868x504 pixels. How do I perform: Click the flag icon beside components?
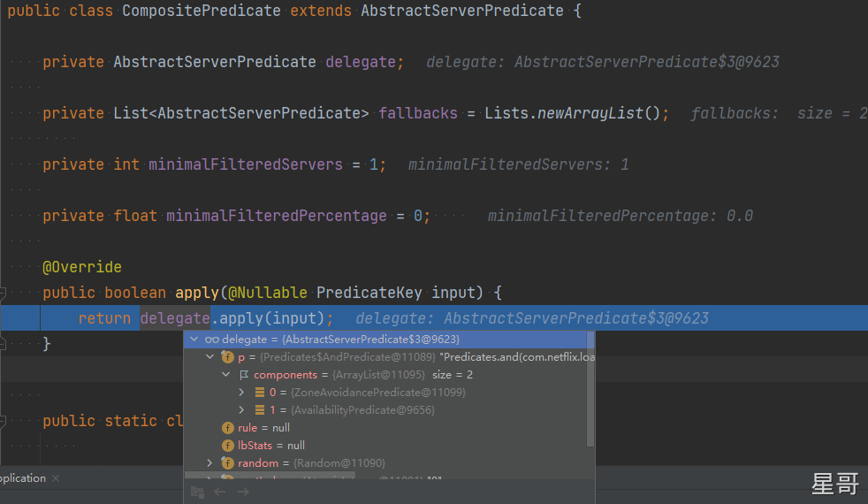[x=244, y=375]
